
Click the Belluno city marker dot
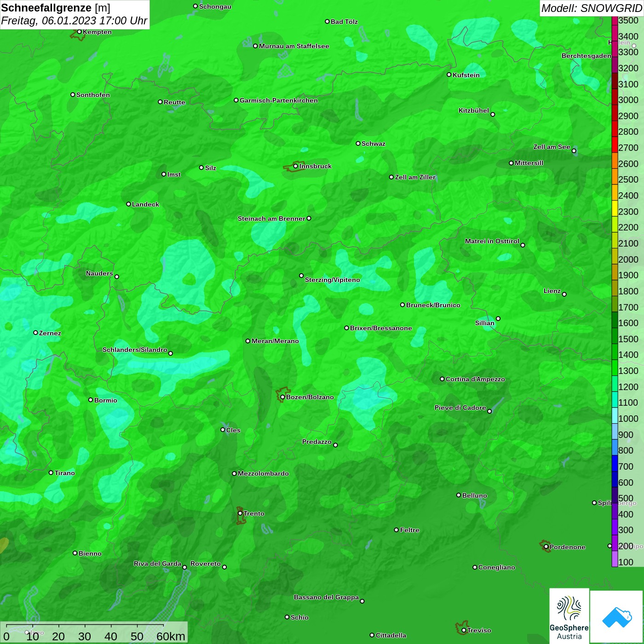pyautogui.click(x=458, y=495)
